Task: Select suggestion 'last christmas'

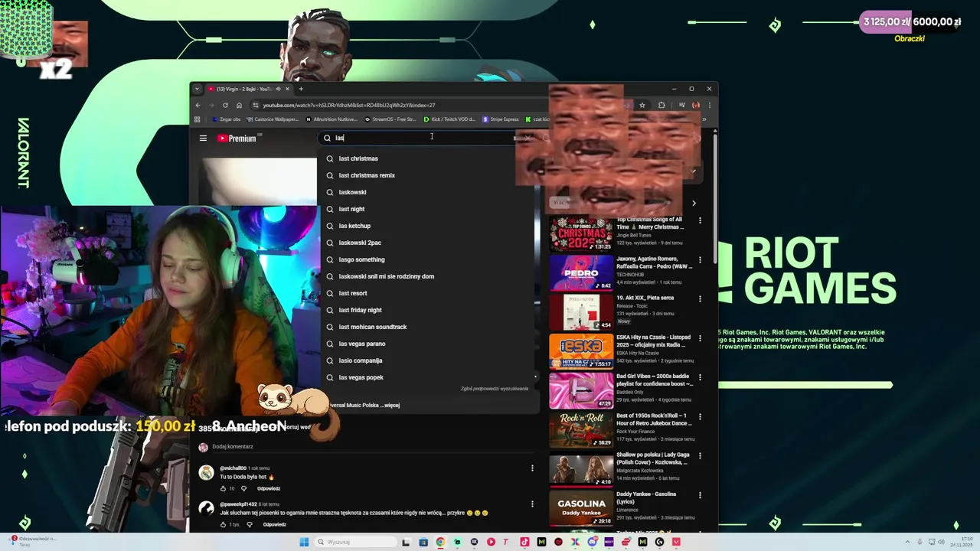Action: tap(427, 158)
